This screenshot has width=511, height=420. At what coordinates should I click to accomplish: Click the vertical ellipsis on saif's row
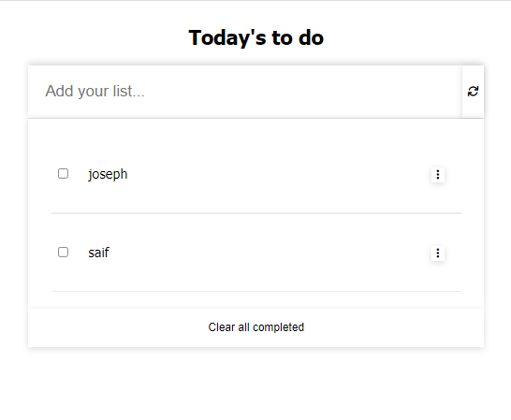[x=438, y=253]
